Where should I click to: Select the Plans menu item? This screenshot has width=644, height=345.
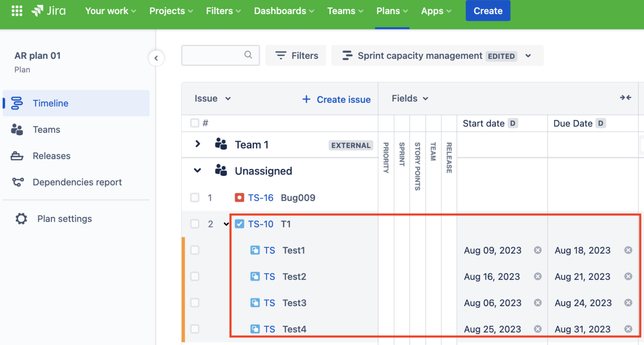click(388, 11)
